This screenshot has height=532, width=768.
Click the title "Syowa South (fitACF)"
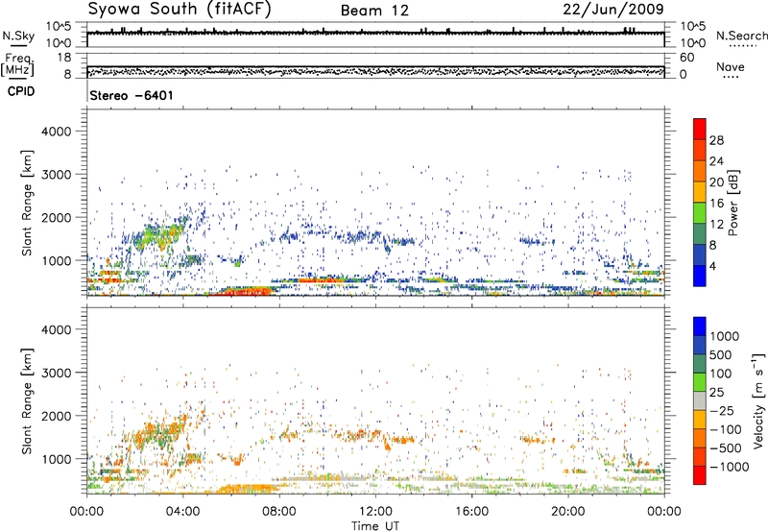click(180, 9)
